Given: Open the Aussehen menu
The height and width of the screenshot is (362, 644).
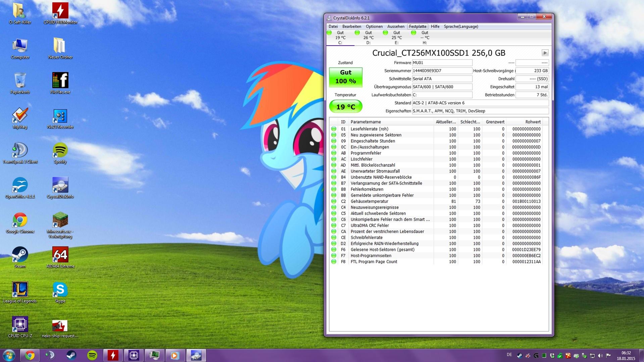Looking at the screenshot, I should (x=396, y=27).
